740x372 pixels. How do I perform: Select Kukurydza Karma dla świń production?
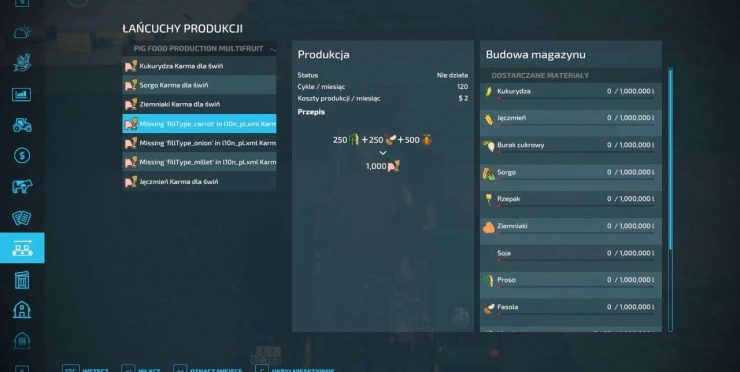click(x=199, y=66)
